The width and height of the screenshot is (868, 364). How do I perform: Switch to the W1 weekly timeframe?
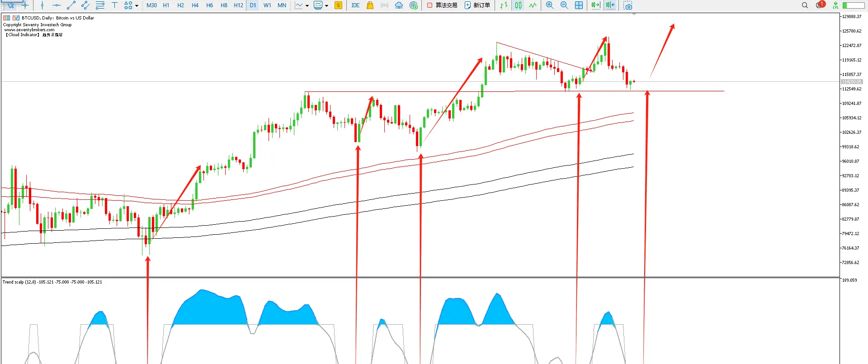click(x=267, y=5)
